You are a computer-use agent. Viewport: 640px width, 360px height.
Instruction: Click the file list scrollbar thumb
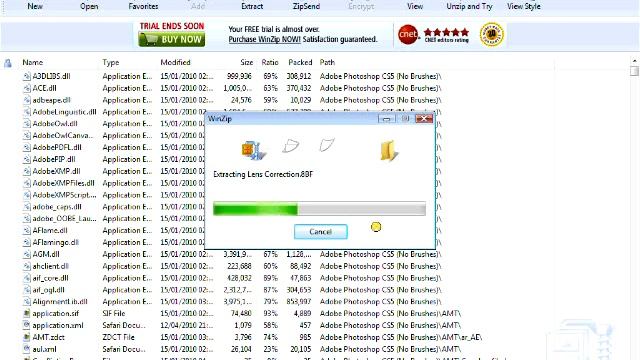coord(634,71)
